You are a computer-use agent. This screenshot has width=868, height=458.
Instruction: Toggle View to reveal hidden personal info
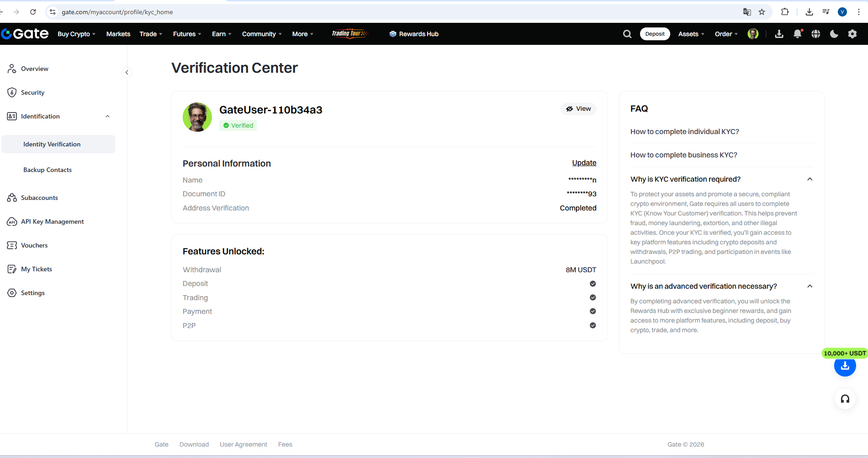tap(579, 109)
